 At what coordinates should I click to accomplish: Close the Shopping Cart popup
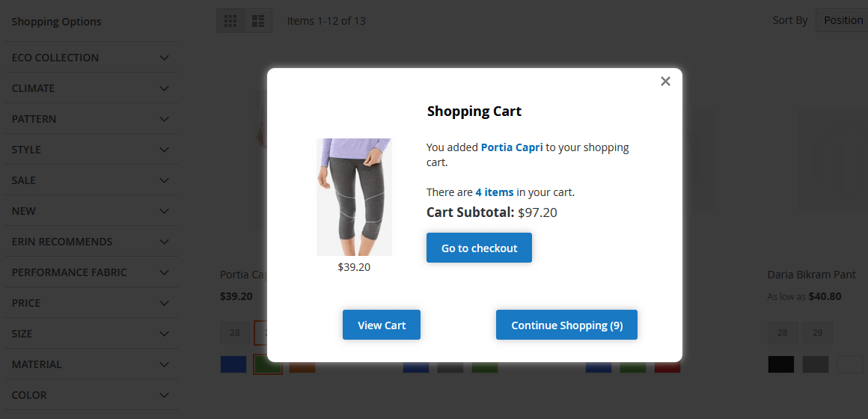pyautogui.click(x=665, y=82)
